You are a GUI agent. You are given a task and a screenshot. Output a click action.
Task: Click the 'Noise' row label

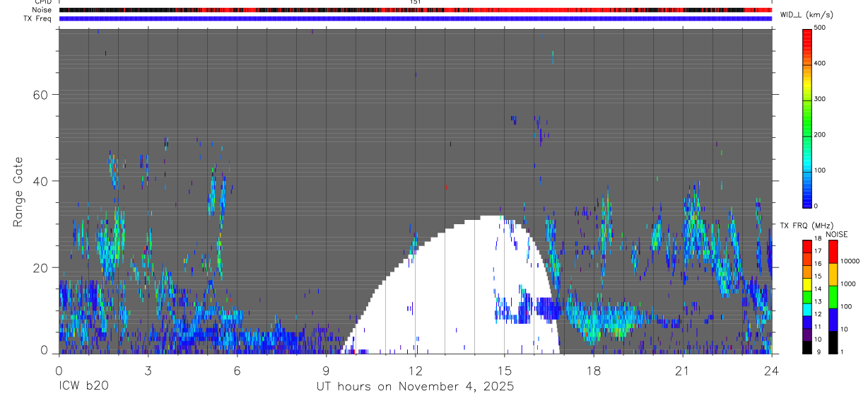(x=41, y=10)
